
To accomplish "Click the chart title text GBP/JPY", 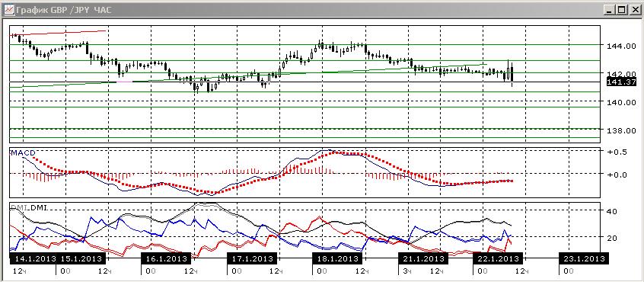I will (x=69, y=9).
